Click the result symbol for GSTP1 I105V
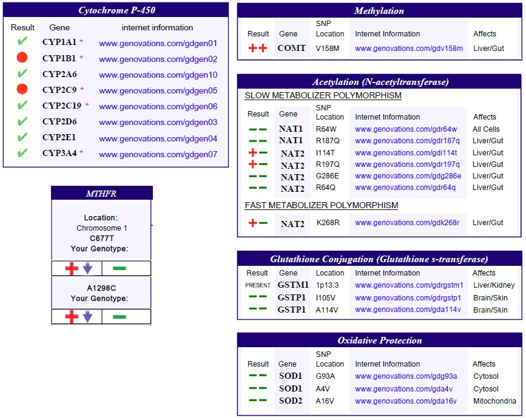The height and width of the screenshot is (420, 526). click(x=258, y=297)
